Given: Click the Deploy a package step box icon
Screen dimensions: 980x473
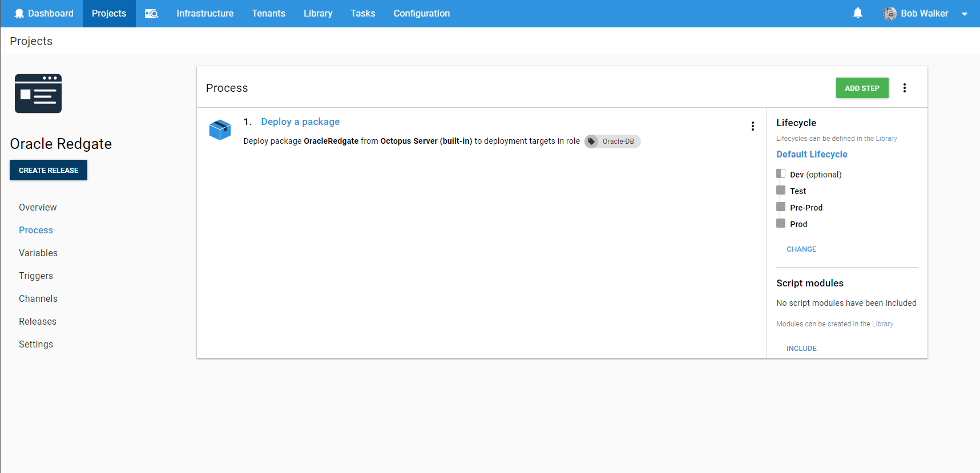Looking at the screenshot, I should click(220, 130).
